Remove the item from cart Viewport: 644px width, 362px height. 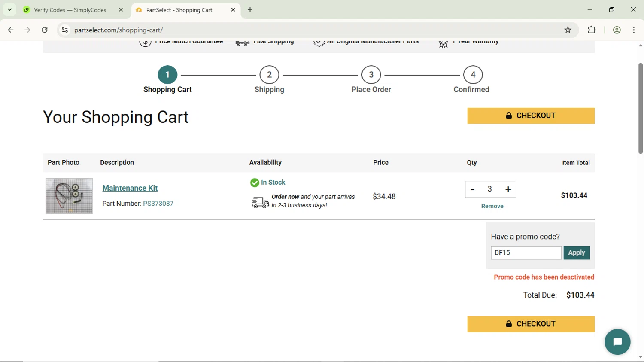492,206
